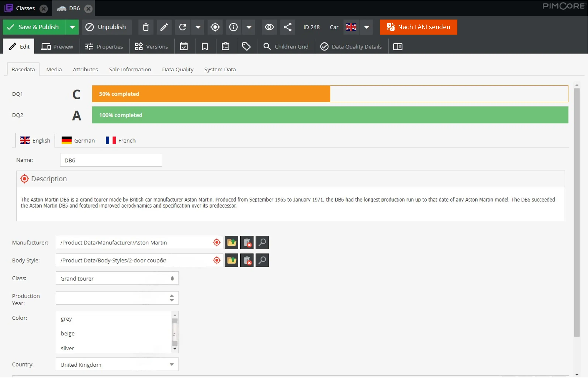Click the Color list scrollbar down arrow
Screen dimensions: 588x383
point(175,349)
